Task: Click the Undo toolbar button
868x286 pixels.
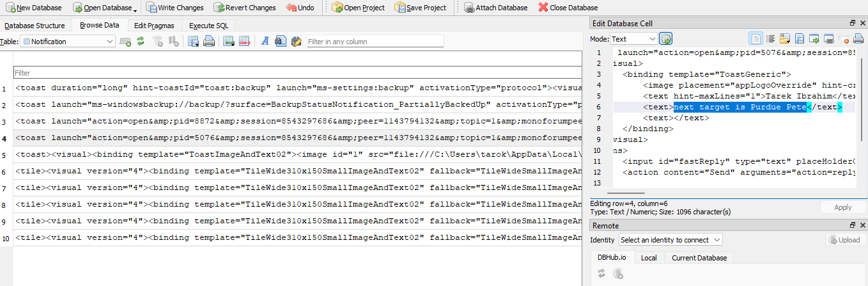Action: tap(300, 8)
